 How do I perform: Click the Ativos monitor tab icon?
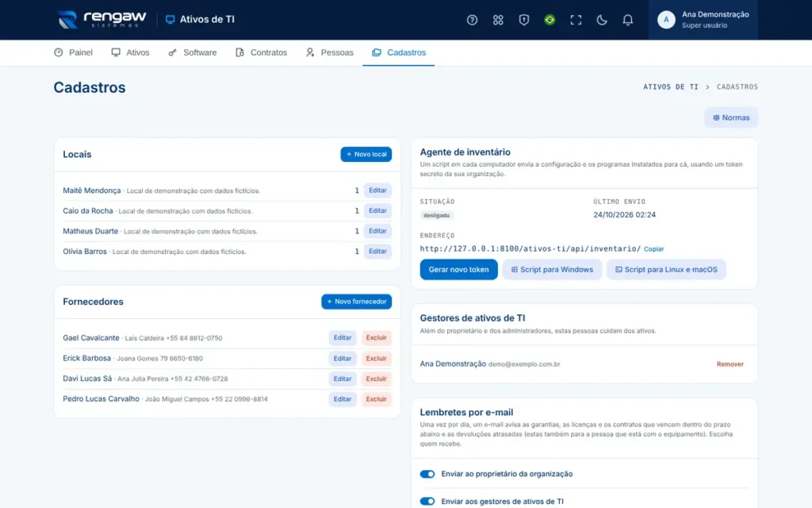[x=116, y=52]
